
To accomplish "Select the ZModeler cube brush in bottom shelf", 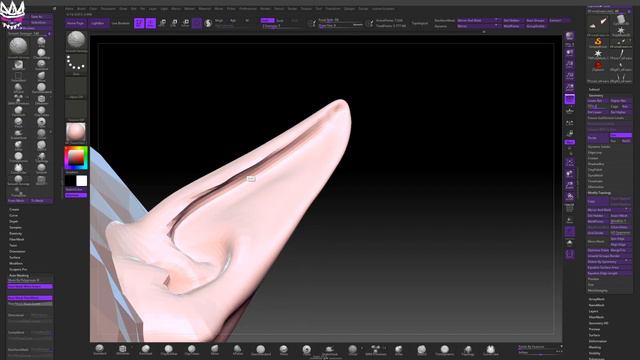I will pos(122,350).
